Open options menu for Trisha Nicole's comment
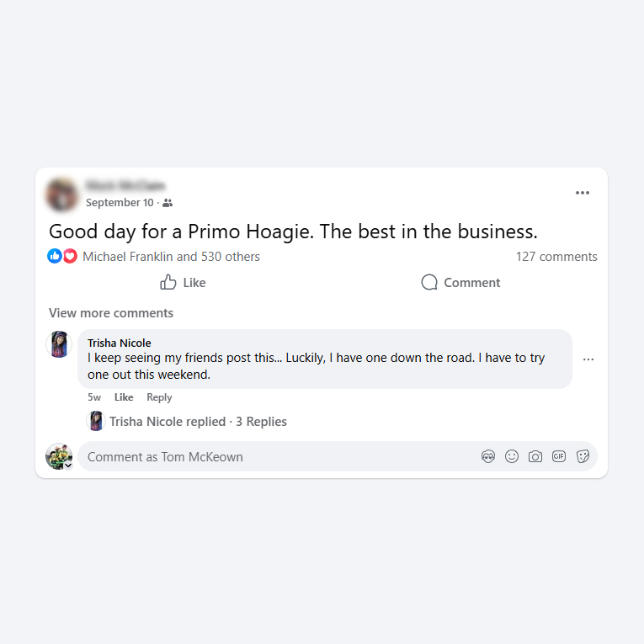644x644 pixels. (x=588, y=359)
